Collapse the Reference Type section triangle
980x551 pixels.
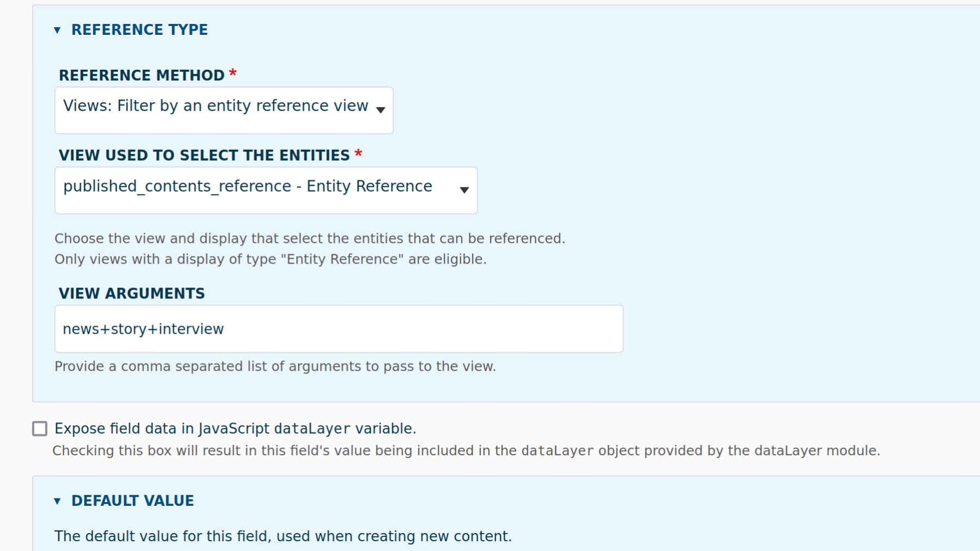pos(57,30)
